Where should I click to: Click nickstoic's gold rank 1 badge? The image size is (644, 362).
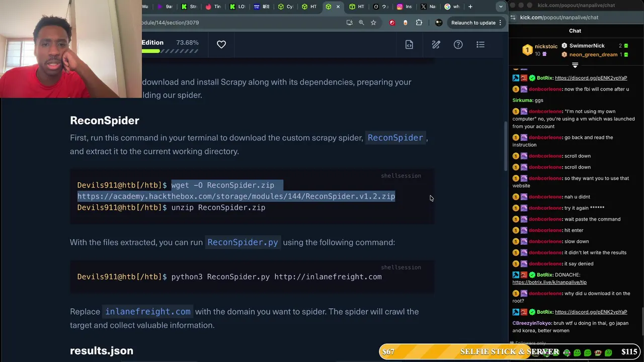(527, 50)
